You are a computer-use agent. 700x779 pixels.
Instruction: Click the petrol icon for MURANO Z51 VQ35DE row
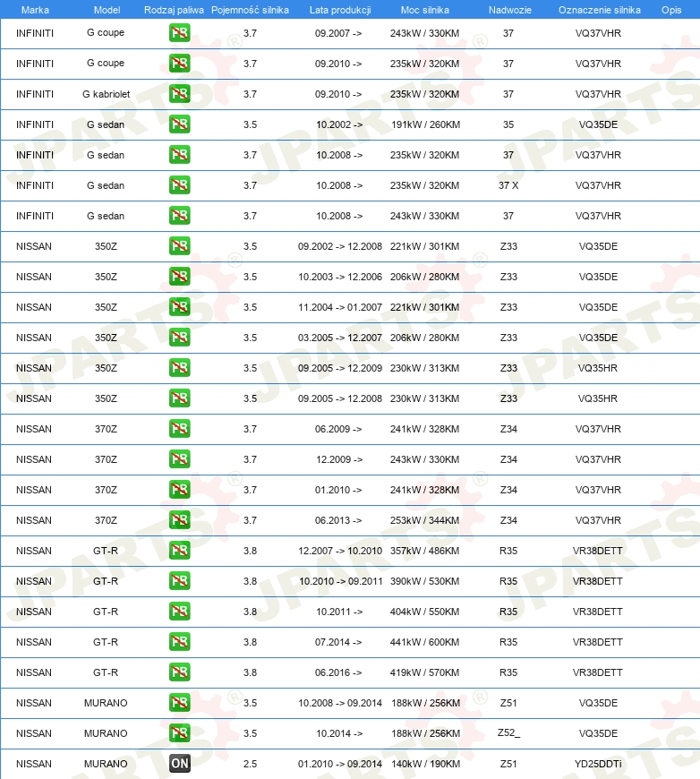[179, 703]
